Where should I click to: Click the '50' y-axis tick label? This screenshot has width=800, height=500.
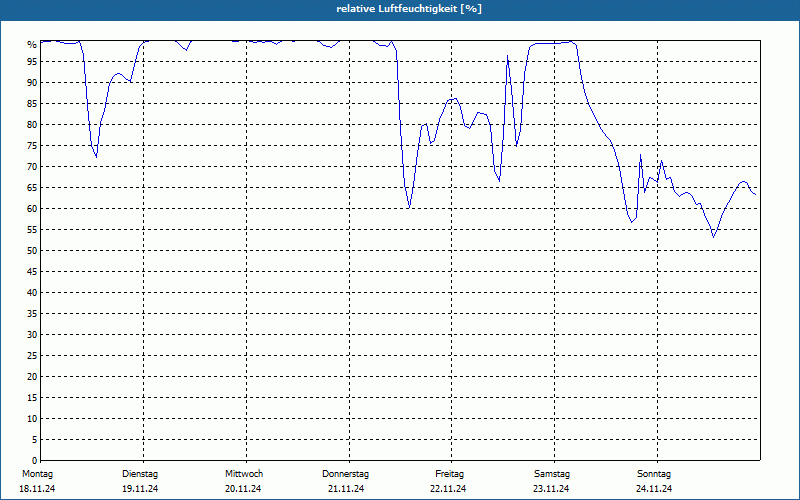pos(32,251)
